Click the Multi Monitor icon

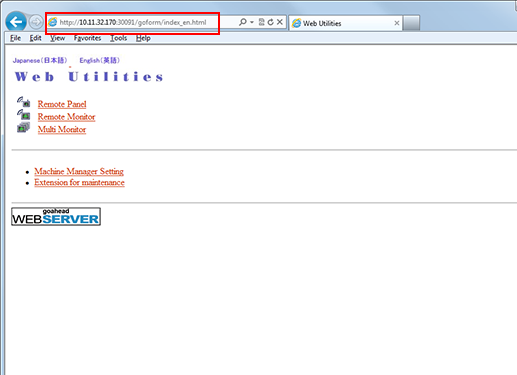(x=23, y=128)
